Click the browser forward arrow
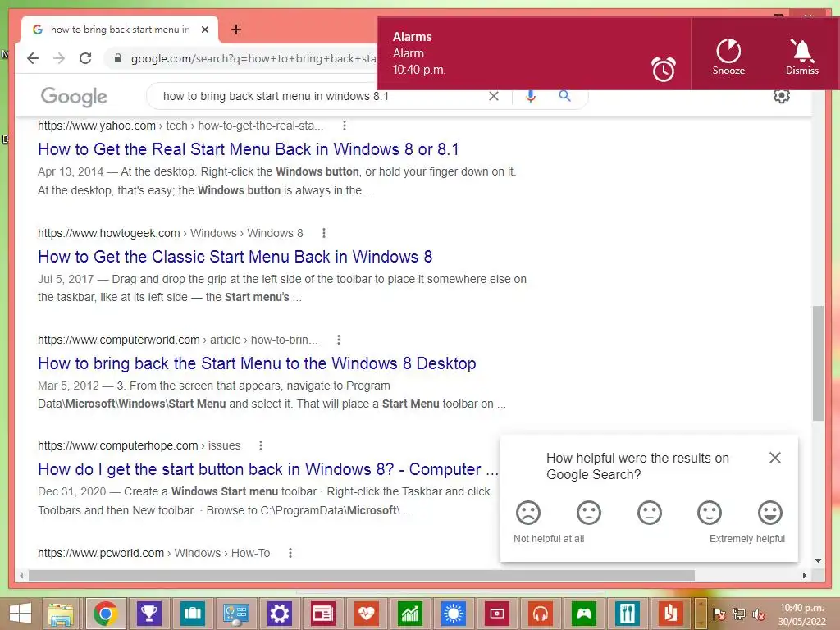This screenshot has height=630, width=840. (x=59, y=58)
